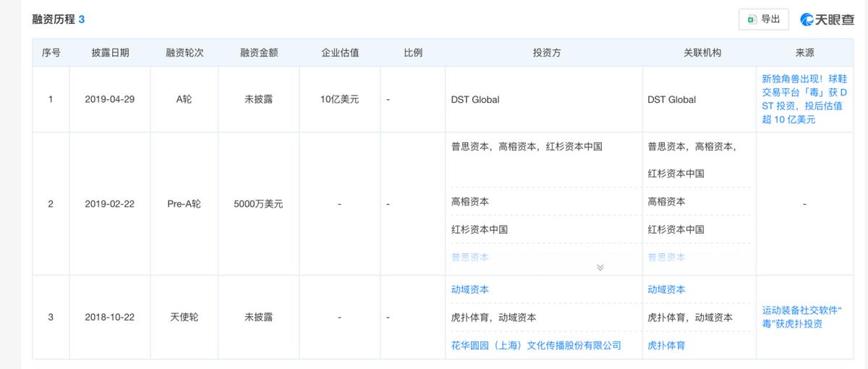Click the 天眼查 logo
The width and height of the screenshot is (868, 369).
pos(827,20)
